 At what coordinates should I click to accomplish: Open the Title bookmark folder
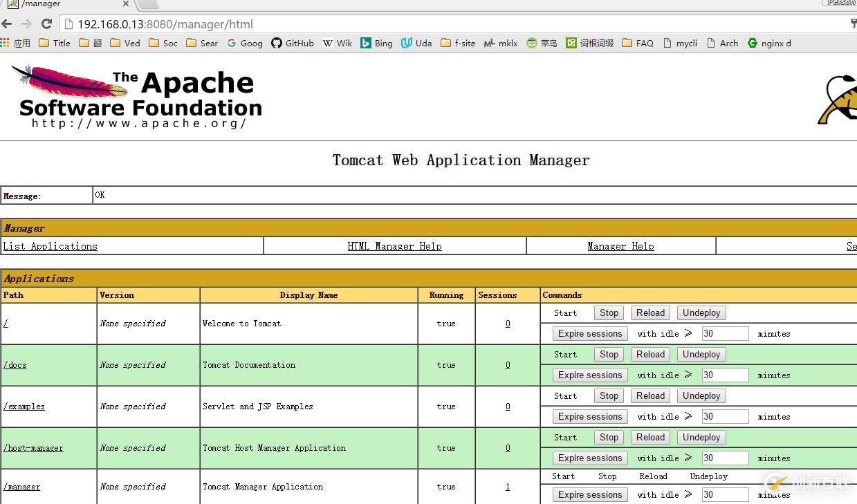pos(55,43)
